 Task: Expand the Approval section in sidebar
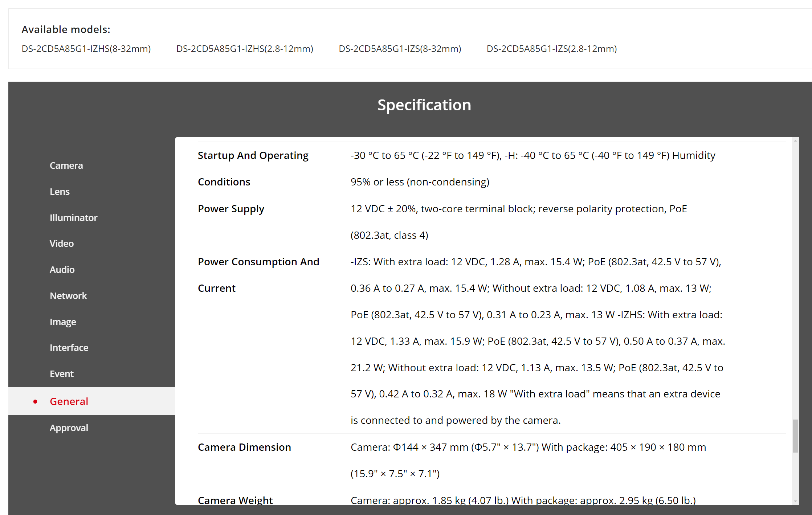tap(68, 428)
